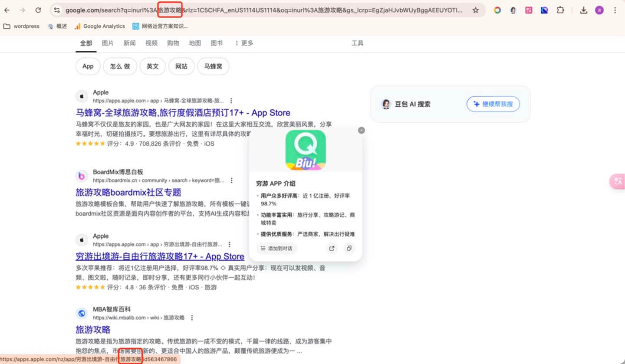This screenshot has width=625, height=364.
Task: Switch to 图书 results tab
Action: click(x=217, y=43)
